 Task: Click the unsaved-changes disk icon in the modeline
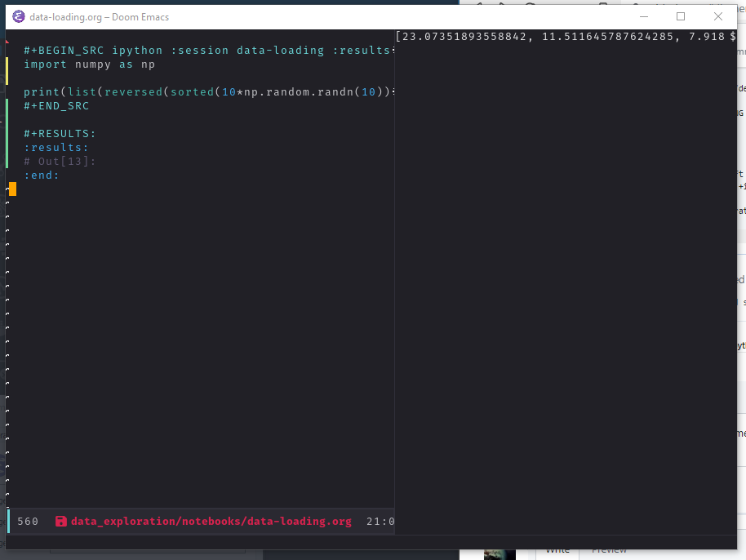point(61,521)
